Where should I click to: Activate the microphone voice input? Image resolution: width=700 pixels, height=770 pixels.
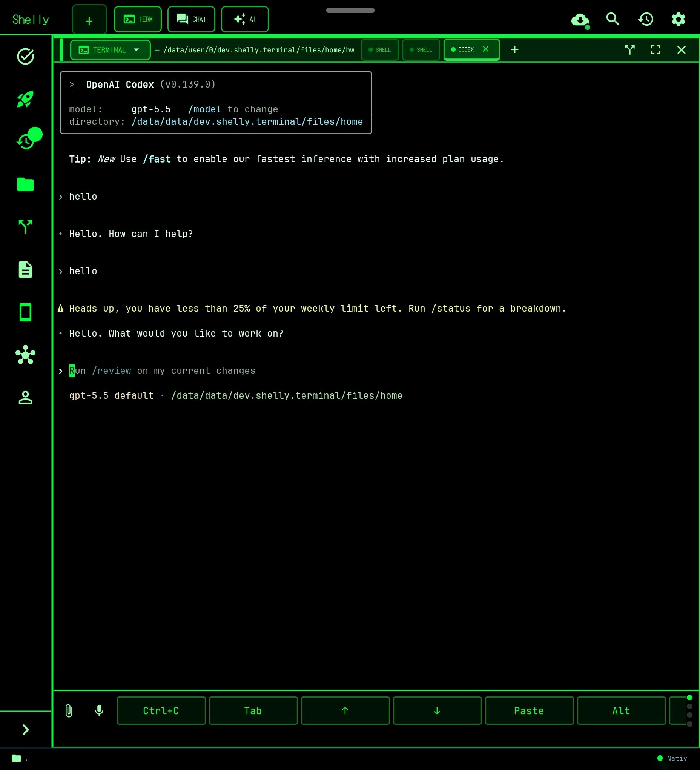click(99, 711)
